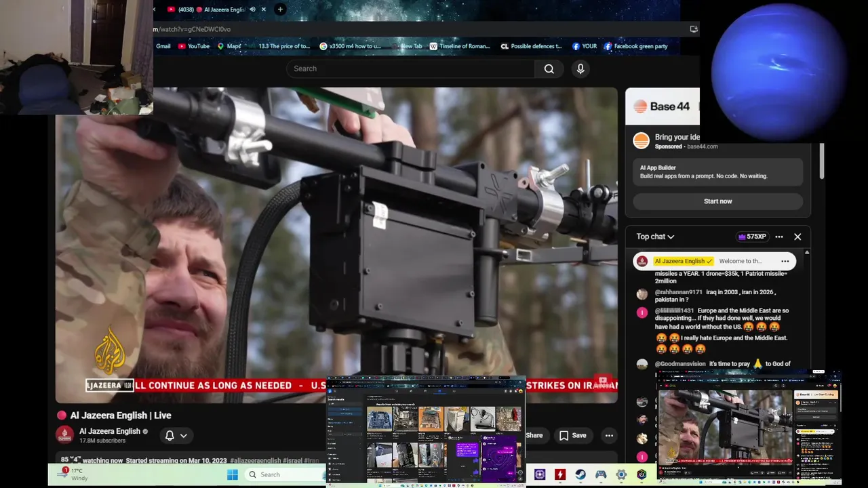This screenshot has width=868, height=488.
Task: Start voice search with microphone icon
Action: point(580,68)
